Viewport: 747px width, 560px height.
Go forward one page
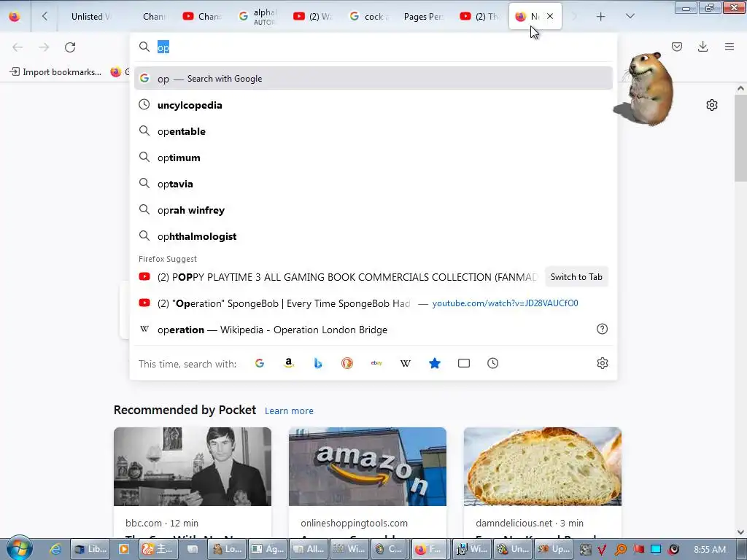[44, 47]
